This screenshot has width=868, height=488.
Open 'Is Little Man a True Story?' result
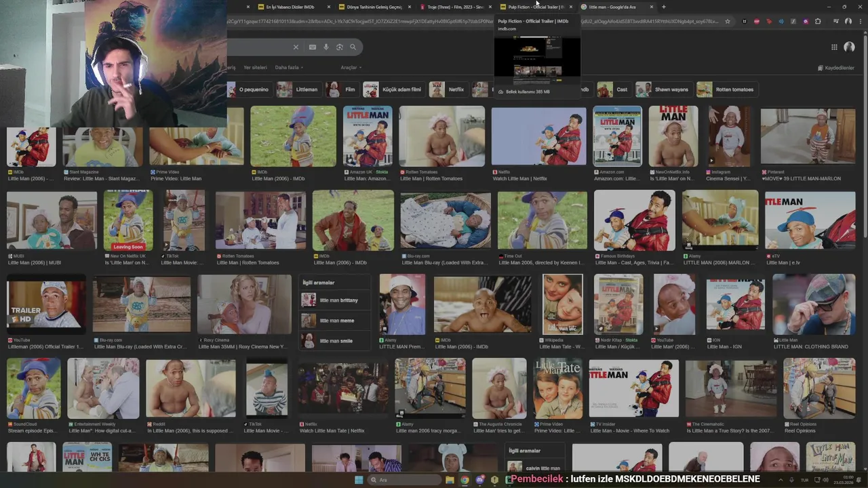731,388
